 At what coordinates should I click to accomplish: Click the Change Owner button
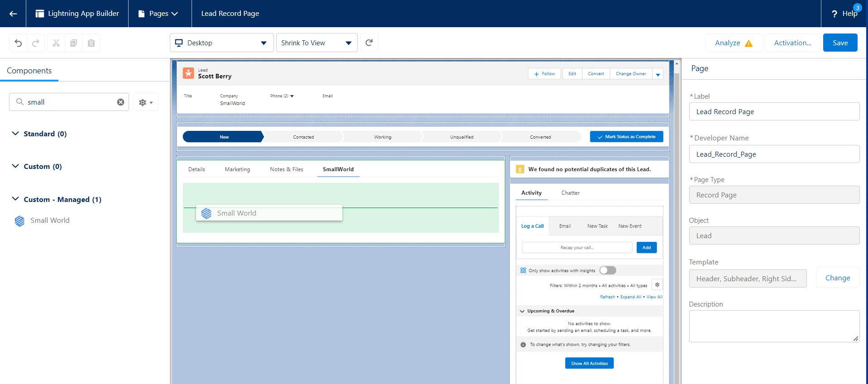pos(631,74)
